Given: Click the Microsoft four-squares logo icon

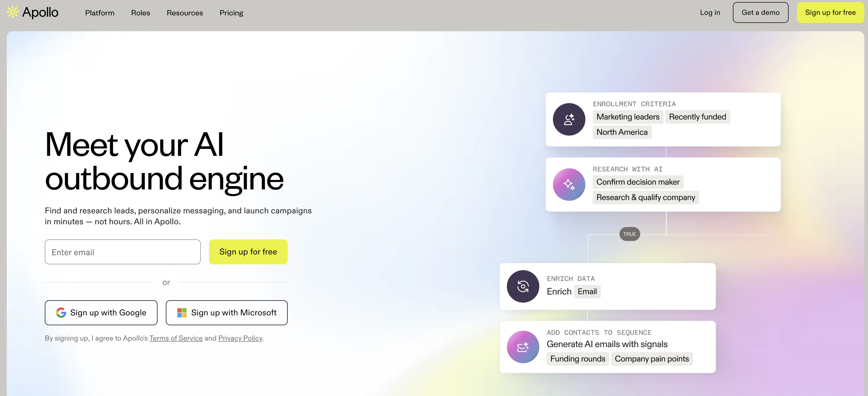Looking at the screenshot, I should pyautogui.click(x=182, y=313).
